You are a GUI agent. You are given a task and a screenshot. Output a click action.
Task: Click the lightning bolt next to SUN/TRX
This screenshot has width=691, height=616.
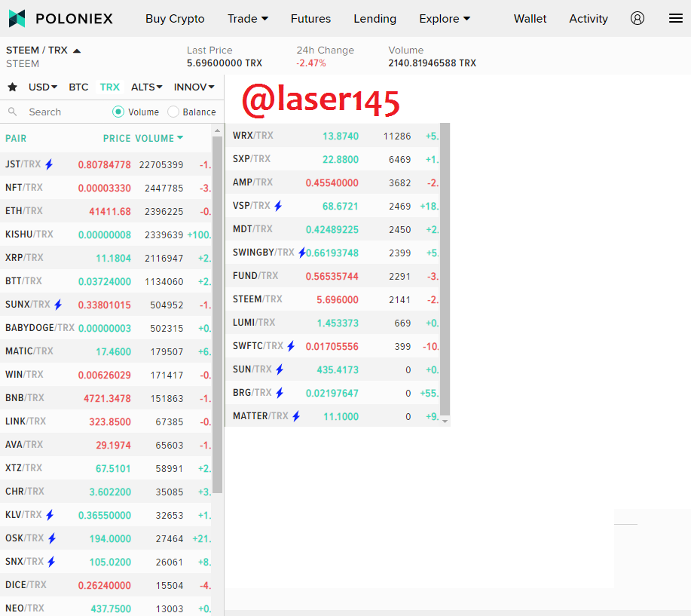[280, 369]
